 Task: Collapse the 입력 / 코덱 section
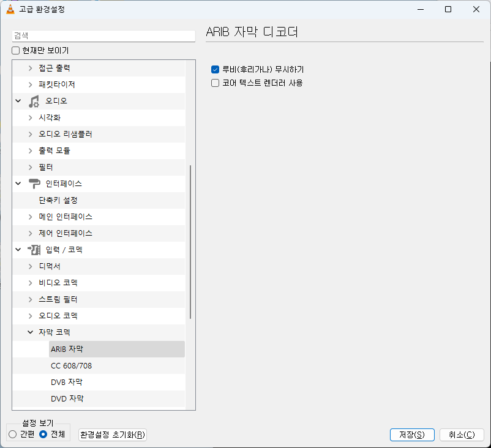coord(18,250)
